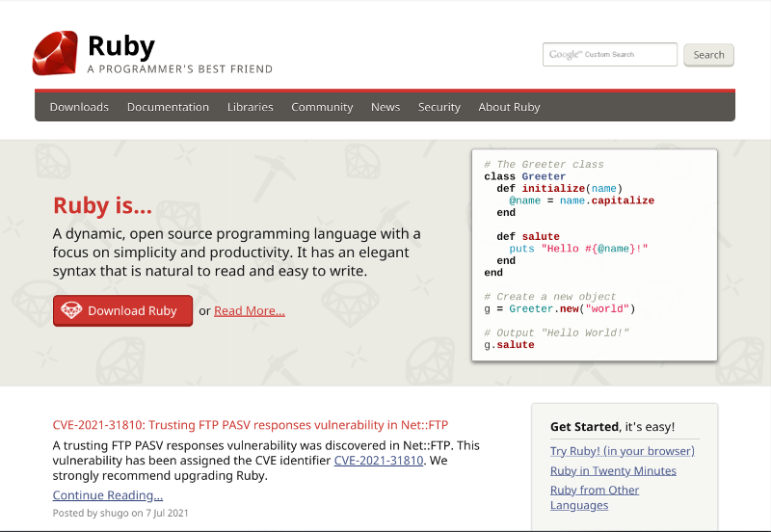Select News in the navigation bar
The image size is (771, 532).
(385, 107)
